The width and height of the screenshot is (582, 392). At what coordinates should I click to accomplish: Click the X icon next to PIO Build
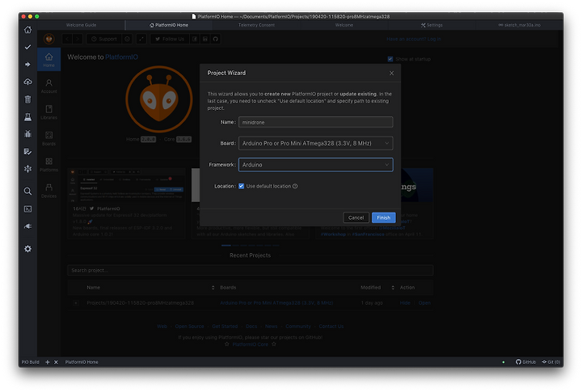pos(56,362)
